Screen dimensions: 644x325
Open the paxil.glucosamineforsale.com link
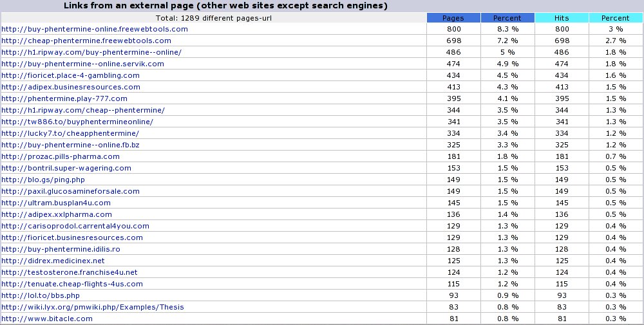tap(70, 191)
